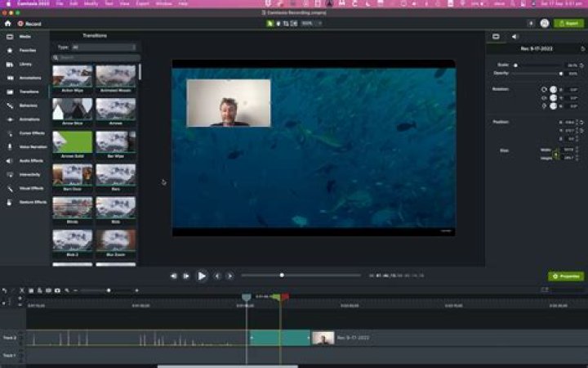Click the green Properties button
Screen dimensions: 588x368
(x=566, y=276)
